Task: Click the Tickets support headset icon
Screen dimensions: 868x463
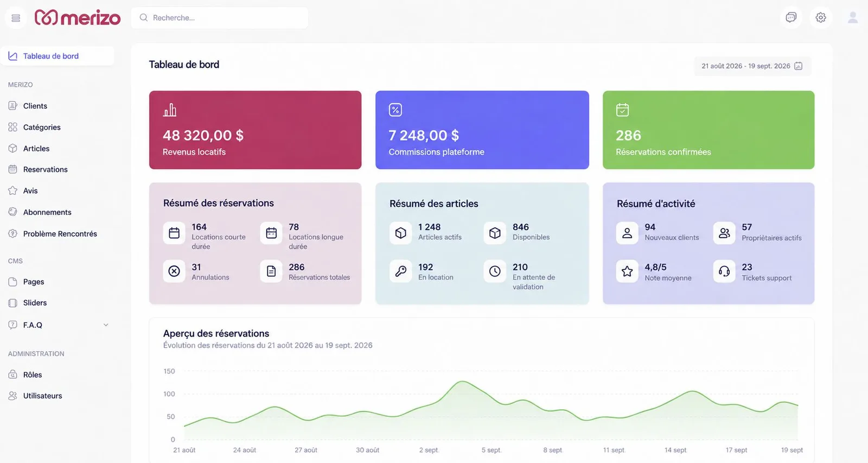Action: pyautogui.click(x=724, y=271)
